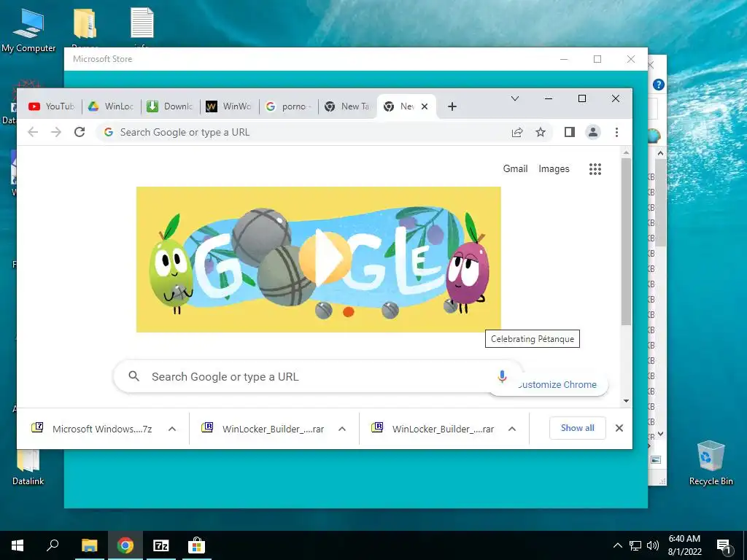This screenshot has width=747, height=560.
Task: Close the active New Tab
Action: point(425,106)
